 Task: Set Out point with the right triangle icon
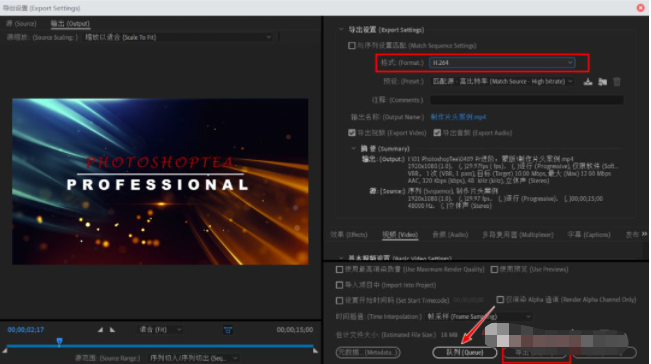click(113, 330)
